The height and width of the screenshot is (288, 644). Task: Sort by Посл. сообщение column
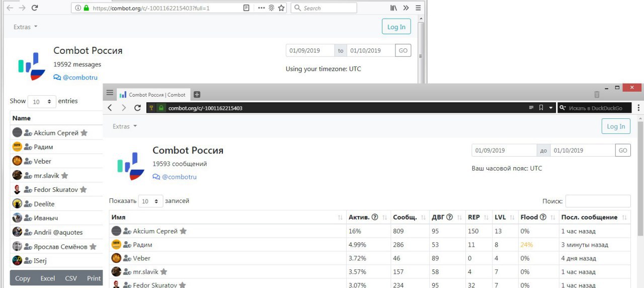pyautogui.click(x=594, y=217)
